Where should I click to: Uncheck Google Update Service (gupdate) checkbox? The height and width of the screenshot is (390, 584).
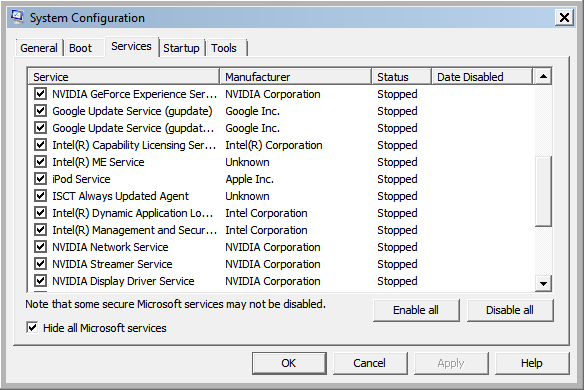click(40, 111)
